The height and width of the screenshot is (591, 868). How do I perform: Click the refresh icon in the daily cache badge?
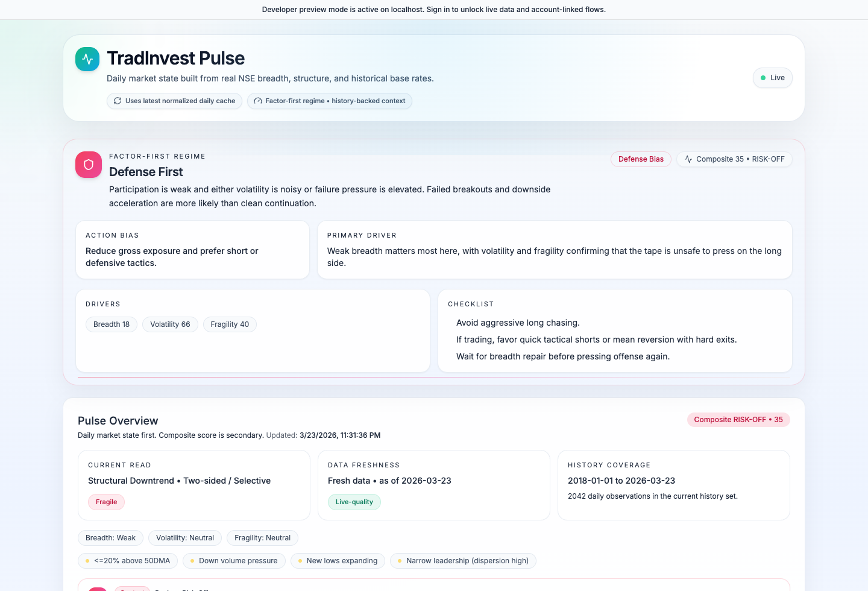tap(118, 101)
